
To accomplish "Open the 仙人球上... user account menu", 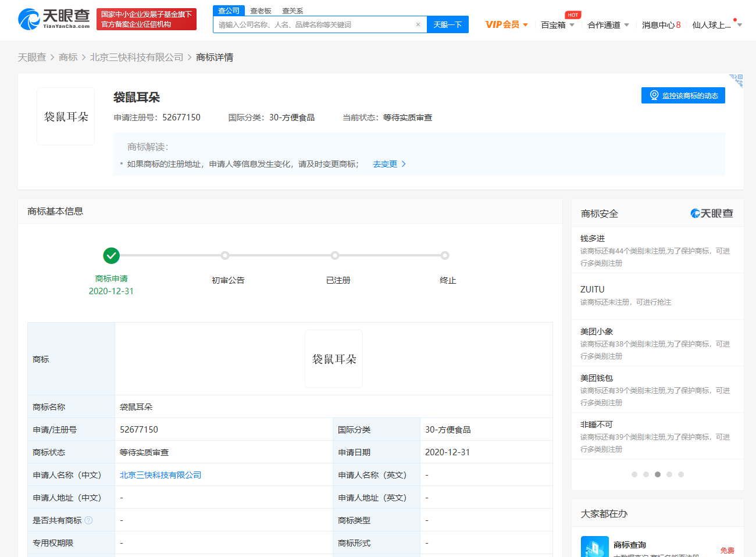I will 717,25.
